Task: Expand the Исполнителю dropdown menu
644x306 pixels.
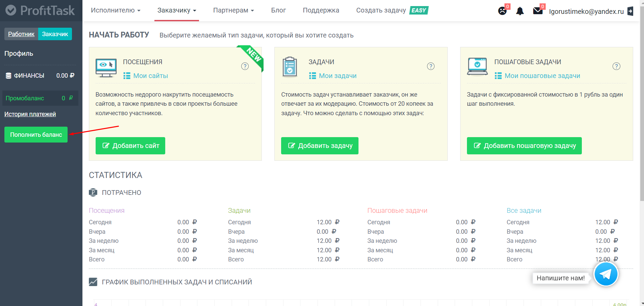Action: point(116,10)
